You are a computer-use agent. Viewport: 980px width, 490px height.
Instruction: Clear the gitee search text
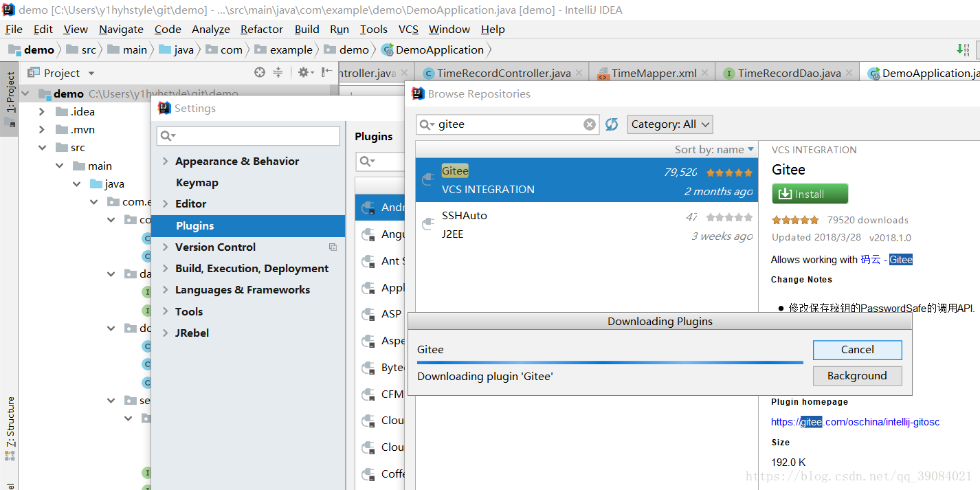click(x=590, y=124)
